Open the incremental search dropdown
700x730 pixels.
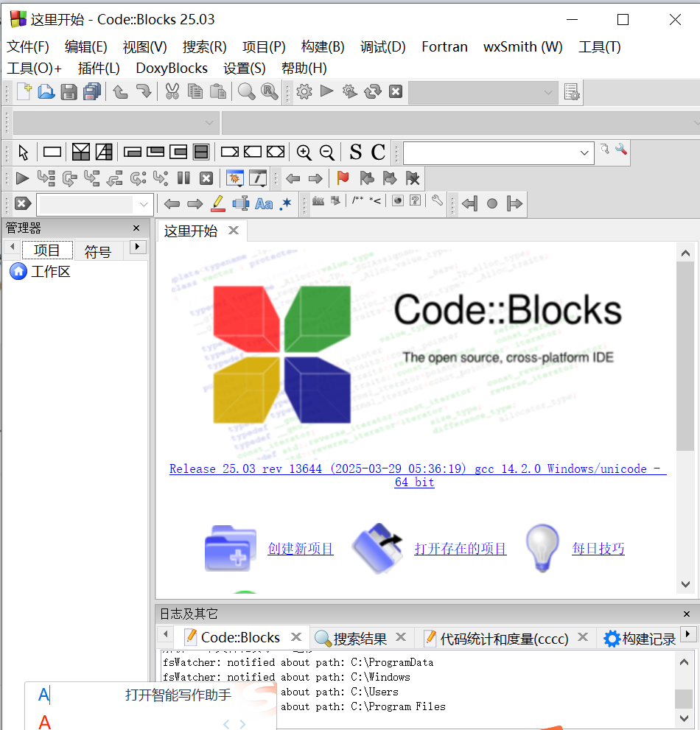click(x=95, y=204)
